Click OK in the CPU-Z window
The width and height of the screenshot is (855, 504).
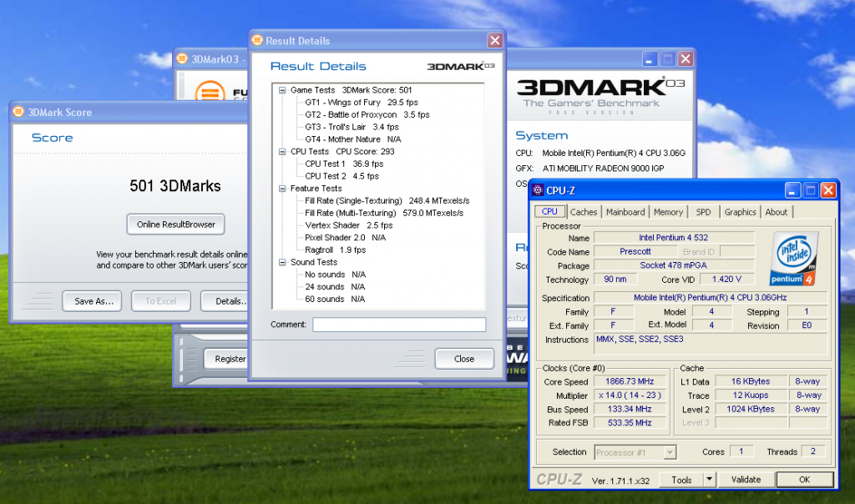pos(804,480)
